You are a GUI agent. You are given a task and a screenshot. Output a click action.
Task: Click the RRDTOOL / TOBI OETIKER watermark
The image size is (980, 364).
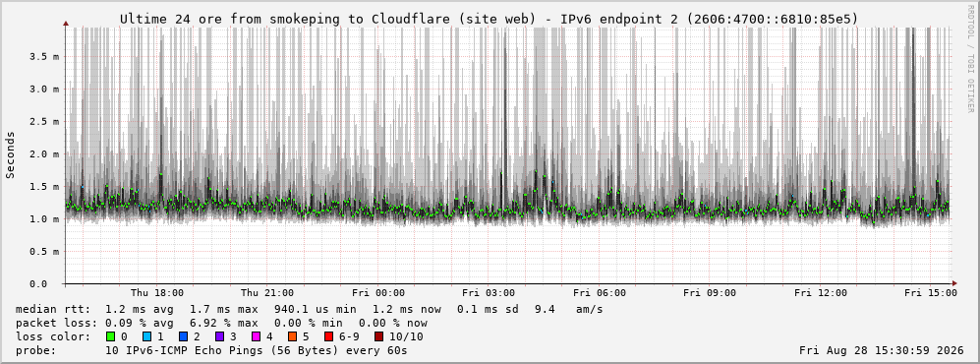click(970, 58)
